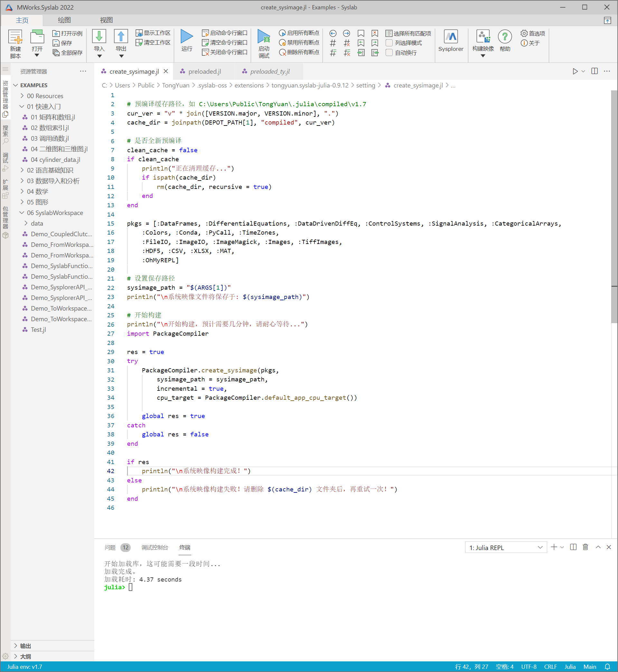Open the Julia REPL terminal dropdown

pos(505,547)
